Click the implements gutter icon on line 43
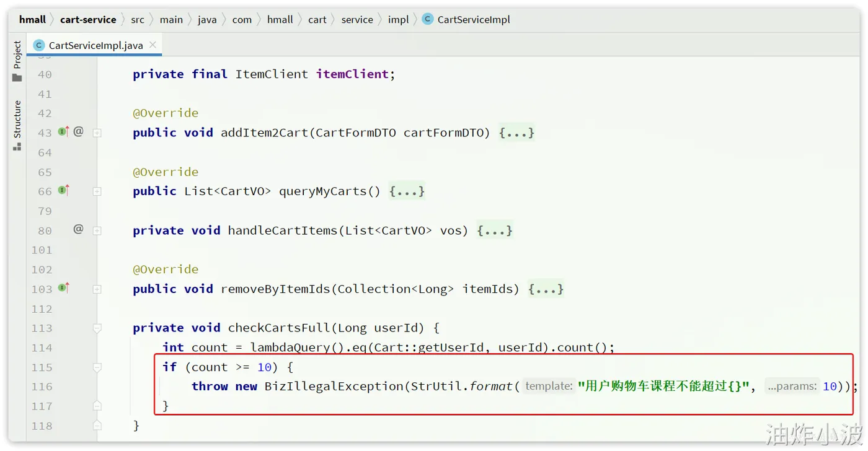Viewport: 868px width, 451px height. click(x=63, y=131)
